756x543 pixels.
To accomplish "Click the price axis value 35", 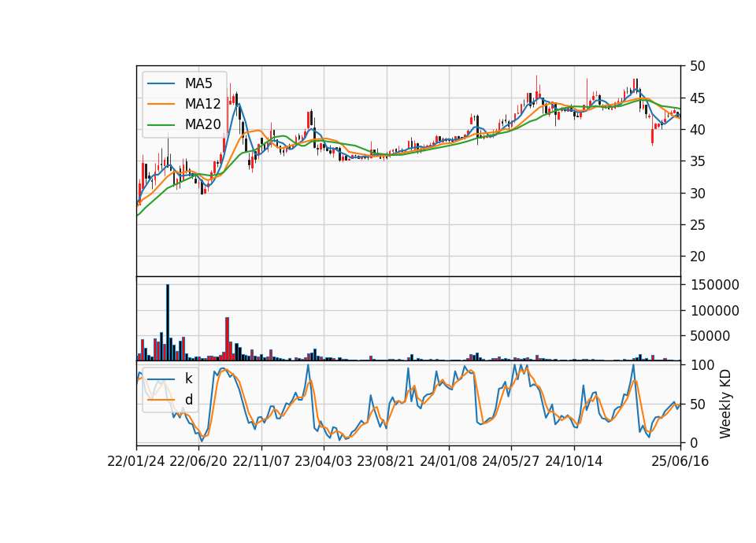I will (697, 161).
